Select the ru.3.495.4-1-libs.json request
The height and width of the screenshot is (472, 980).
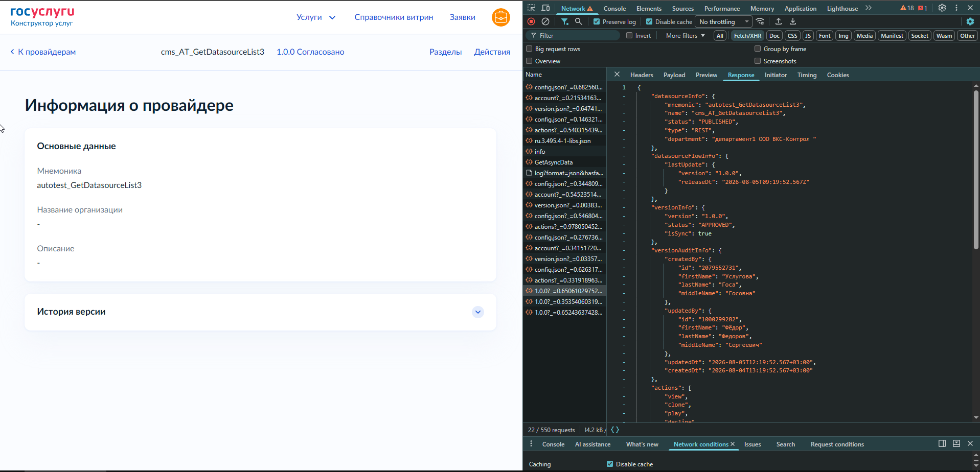coord(564,140)
